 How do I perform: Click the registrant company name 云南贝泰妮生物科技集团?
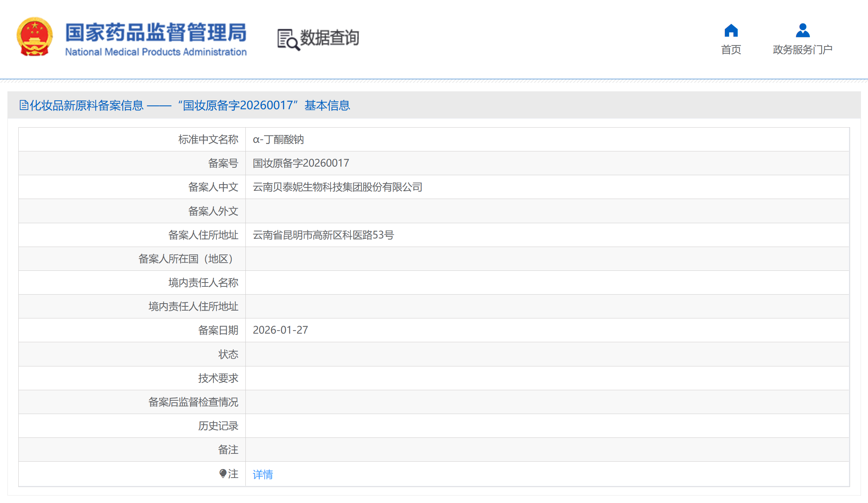click(337, 187)
